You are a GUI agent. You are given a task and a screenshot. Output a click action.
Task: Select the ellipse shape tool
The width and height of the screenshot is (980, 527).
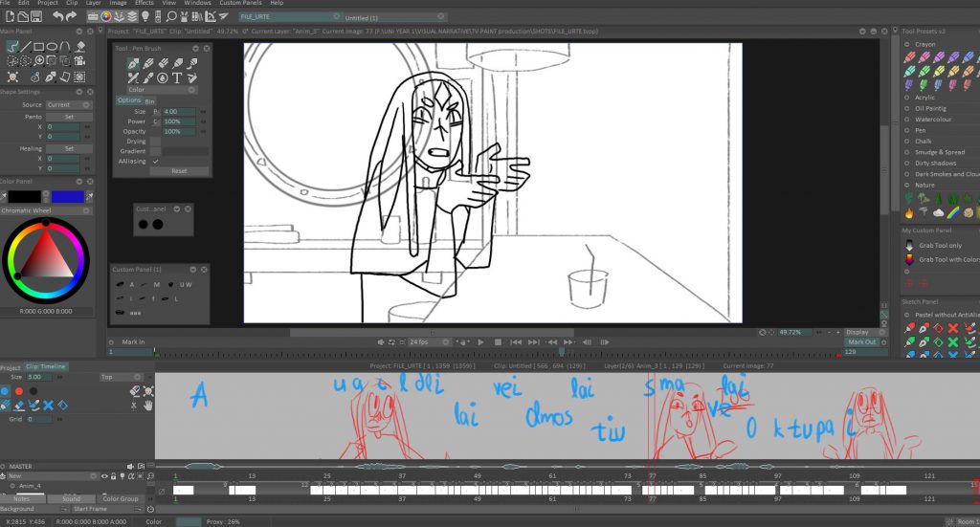52,46
